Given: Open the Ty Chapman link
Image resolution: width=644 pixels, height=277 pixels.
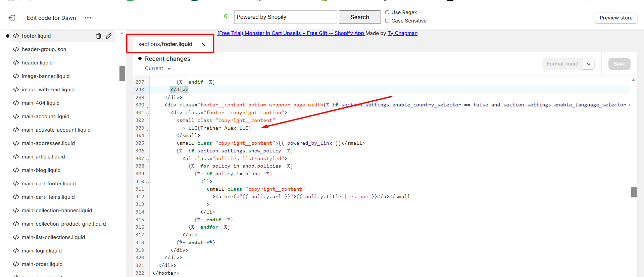Looking at the screenshot, I should [x=402, y=33].
